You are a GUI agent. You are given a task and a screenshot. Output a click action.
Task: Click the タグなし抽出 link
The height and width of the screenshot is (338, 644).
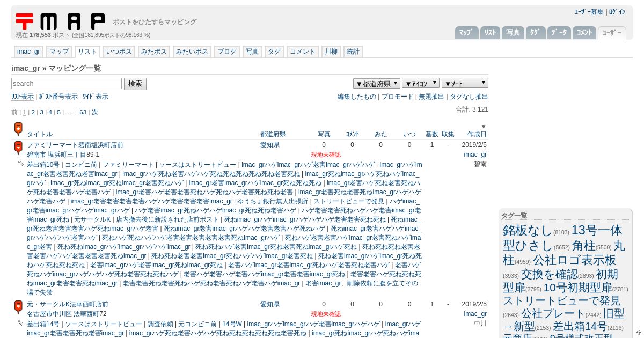pyautogui.click(x=469, y=97)
